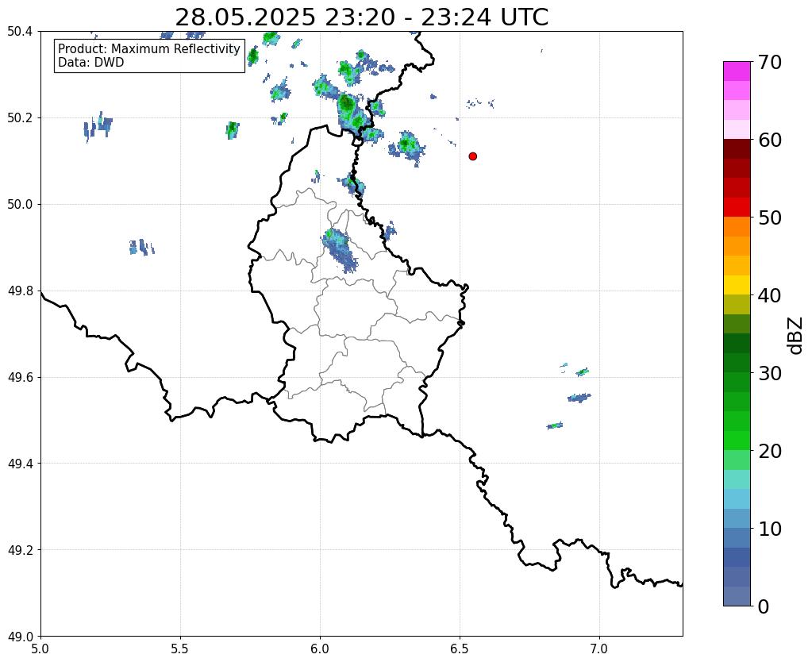Image resolution: width=812 pixels, height=662 pixels.
Task: Click the x-axis tick label 6.5
Action: click(460, 649)
